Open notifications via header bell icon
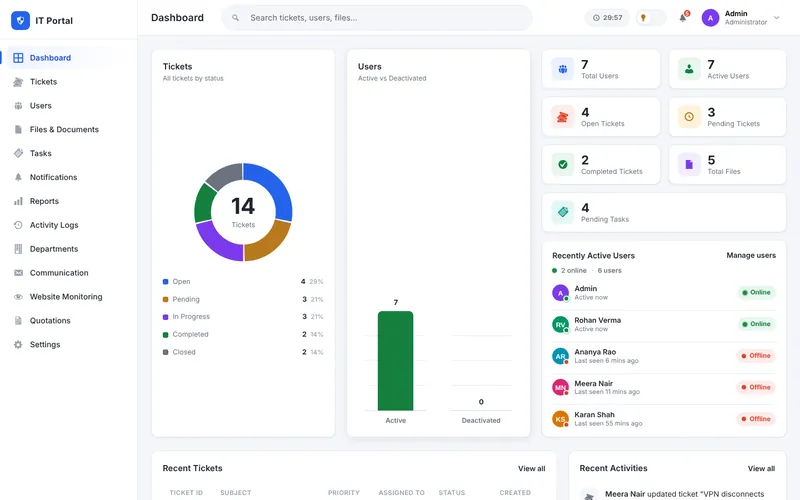 (683, 18)
